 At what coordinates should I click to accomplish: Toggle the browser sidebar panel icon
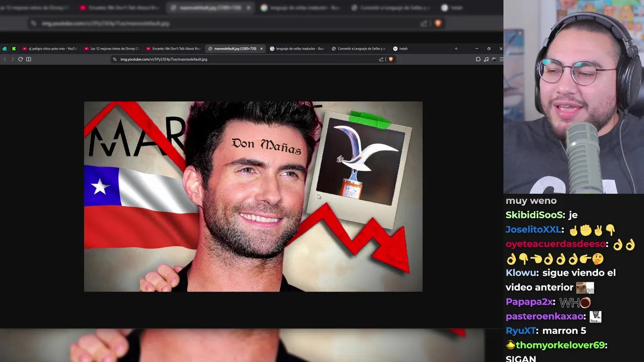click(x=29, y=59)
